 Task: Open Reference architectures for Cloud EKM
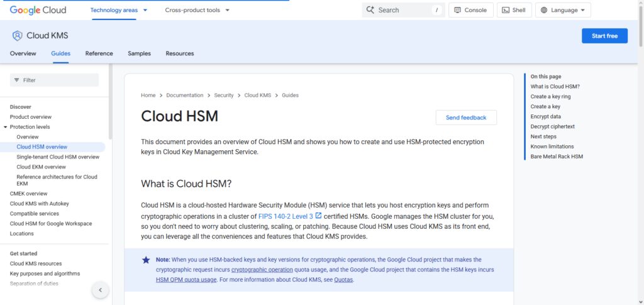pos(57,180)
